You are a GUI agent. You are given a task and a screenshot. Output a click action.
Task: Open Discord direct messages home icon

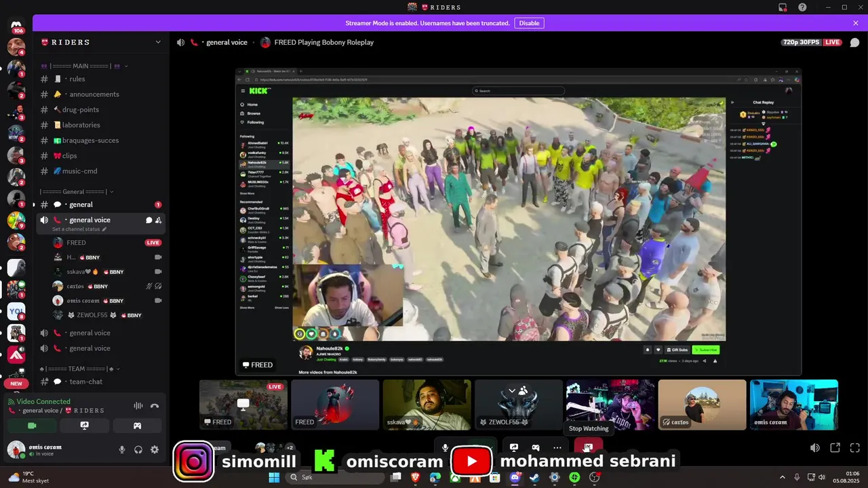pos(16,26)
